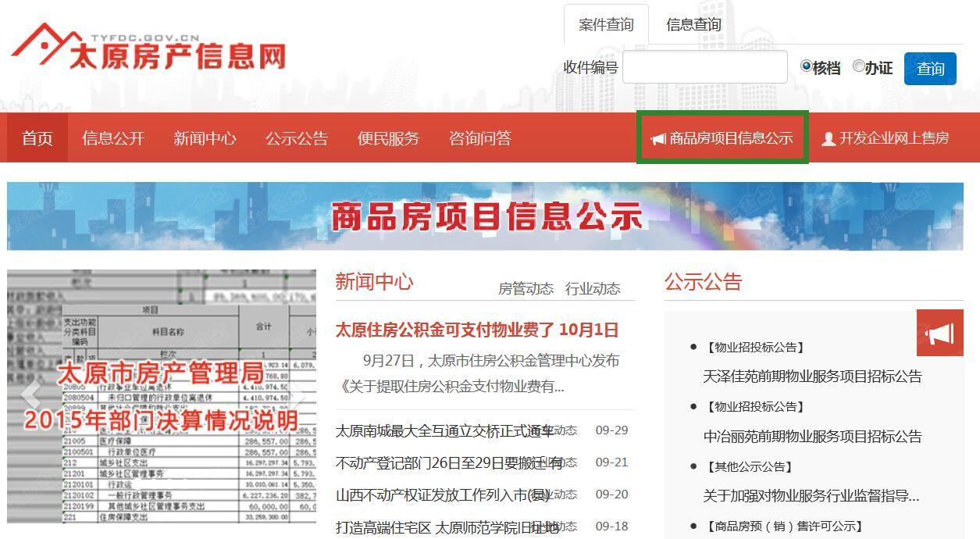Open 天泽佳苑前期物业服务项目招标公告 notice
The height and width of the screenshot is (539, 980).
(812, 377)
